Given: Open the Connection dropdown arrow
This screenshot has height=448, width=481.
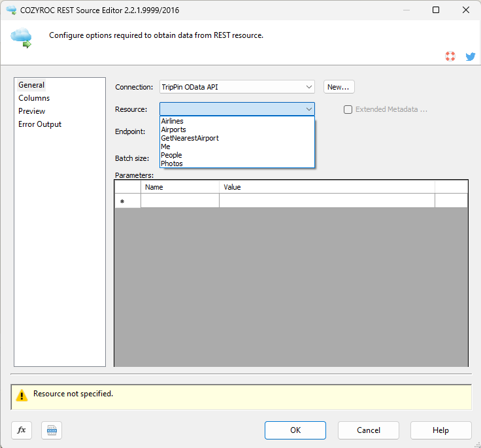Looking at the screenshot, I should [x=309, y=87].
